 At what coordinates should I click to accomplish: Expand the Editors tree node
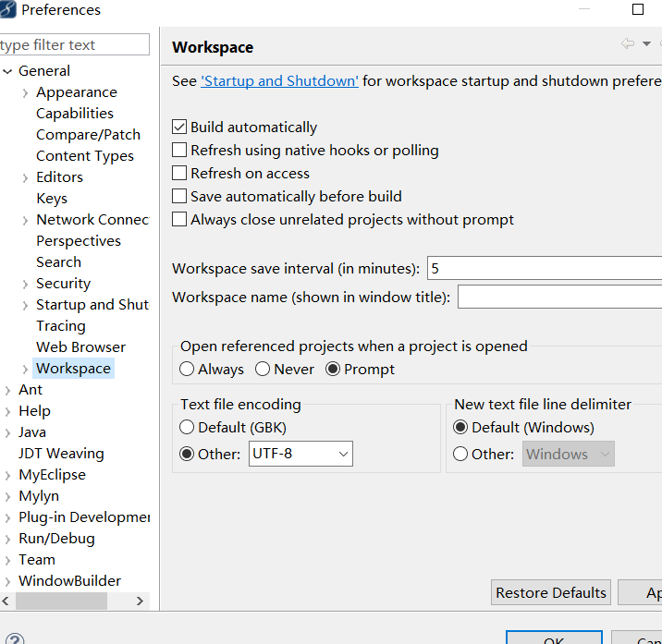tap(25, 177)
